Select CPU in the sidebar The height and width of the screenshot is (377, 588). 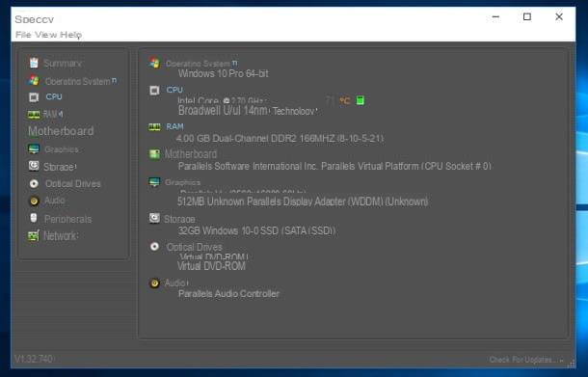click(54, 96)
